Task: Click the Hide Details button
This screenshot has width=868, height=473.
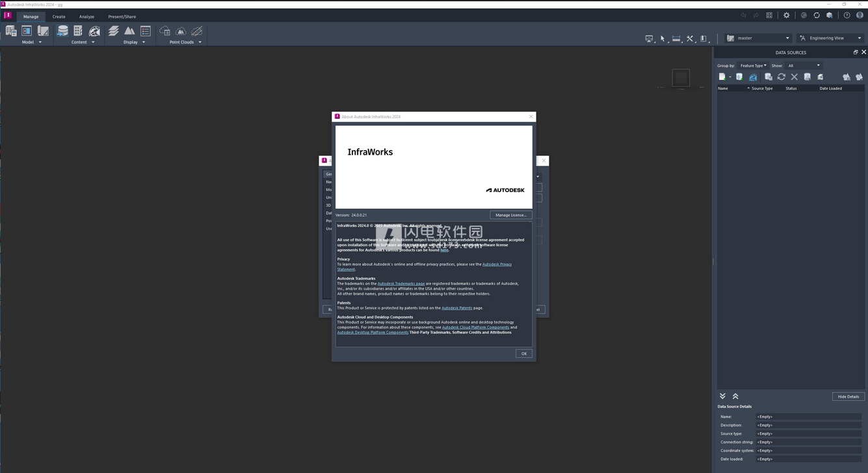Action: pyautogui.click(x=848, y=396)
